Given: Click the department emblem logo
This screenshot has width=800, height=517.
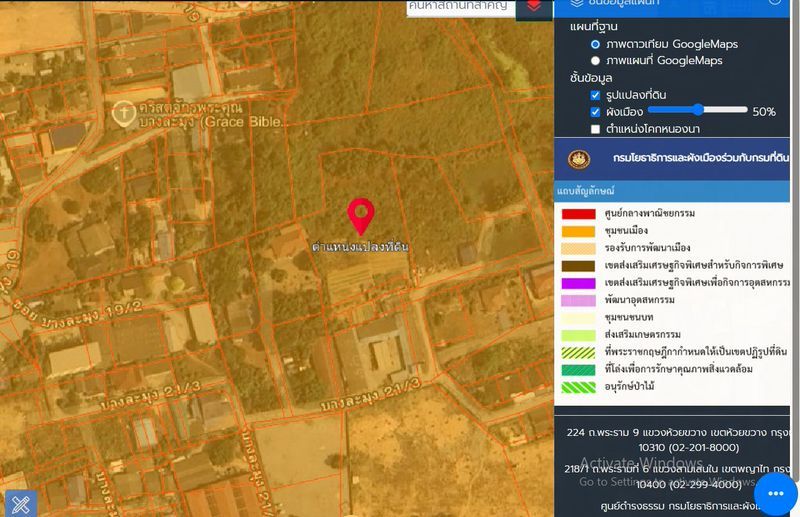Looking at the screenshot, I should 579,159.
